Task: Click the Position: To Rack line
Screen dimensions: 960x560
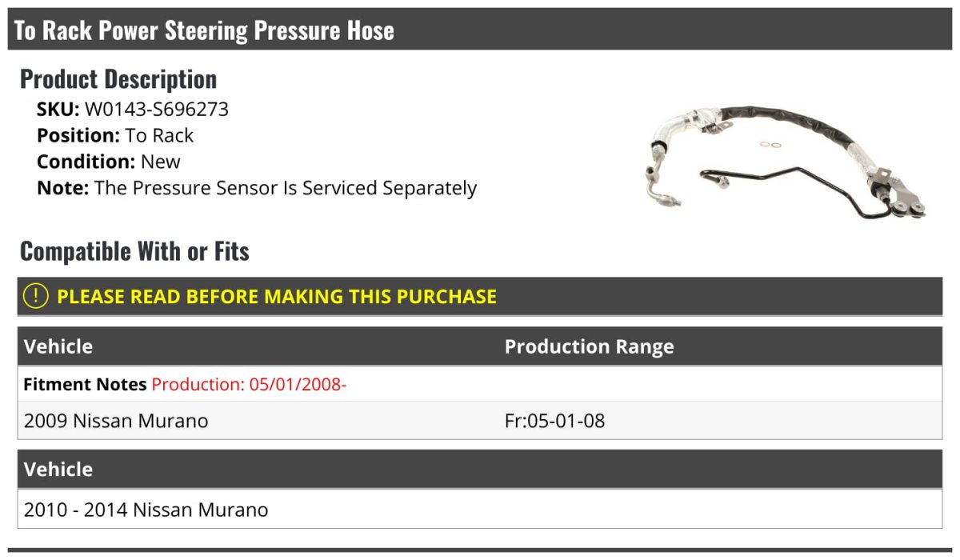Action: coord(115,135)
